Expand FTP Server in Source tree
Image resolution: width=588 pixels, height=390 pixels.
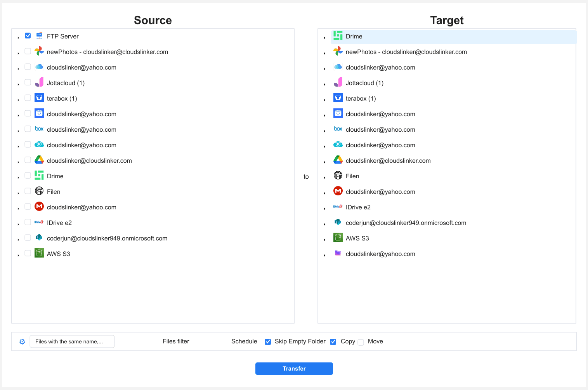click(18, 38)
